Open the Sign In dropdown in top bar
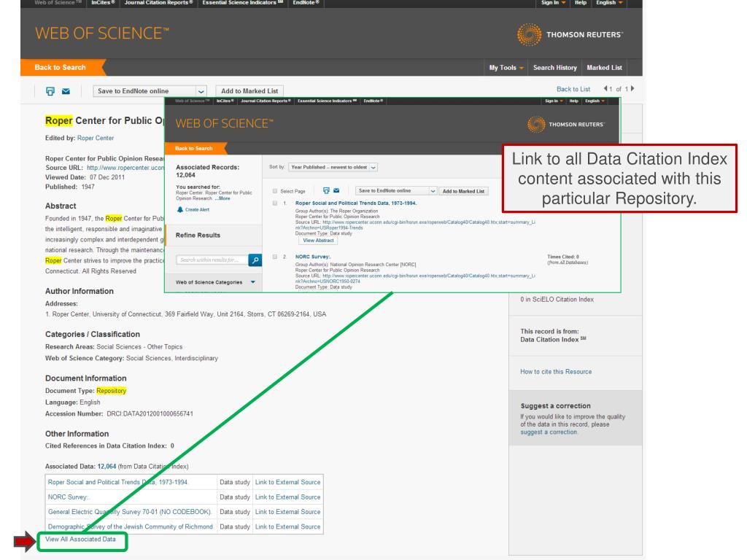The width and height of the screenshot is (747, 560). click(x=553, y=3)
